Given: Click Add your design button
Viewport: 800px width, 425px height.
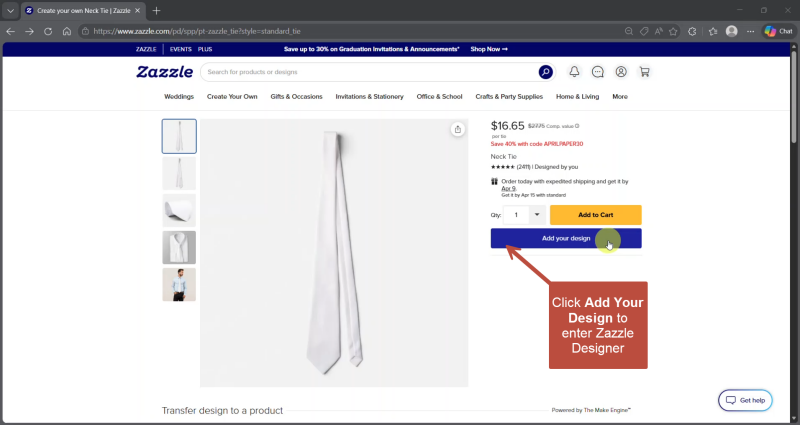Looking at the screenshot, I should click(566, 238).
